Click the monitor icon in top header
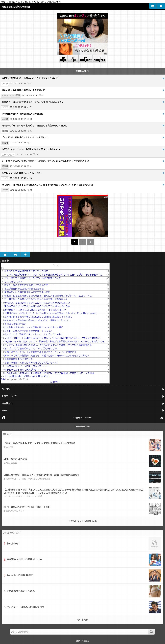The image size is (165, 644). tap(152, 6)
